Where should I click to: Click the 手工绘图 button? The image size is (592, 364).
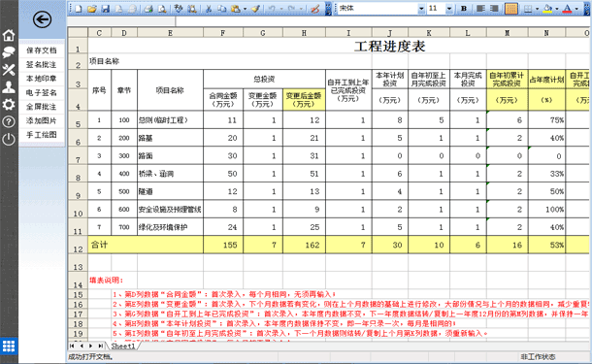(42, 135)
